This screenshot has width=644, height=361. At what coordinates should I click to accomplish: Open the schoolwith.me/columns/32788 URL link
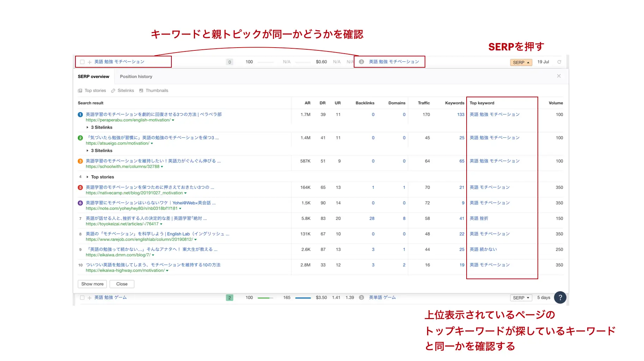[122, 166]
